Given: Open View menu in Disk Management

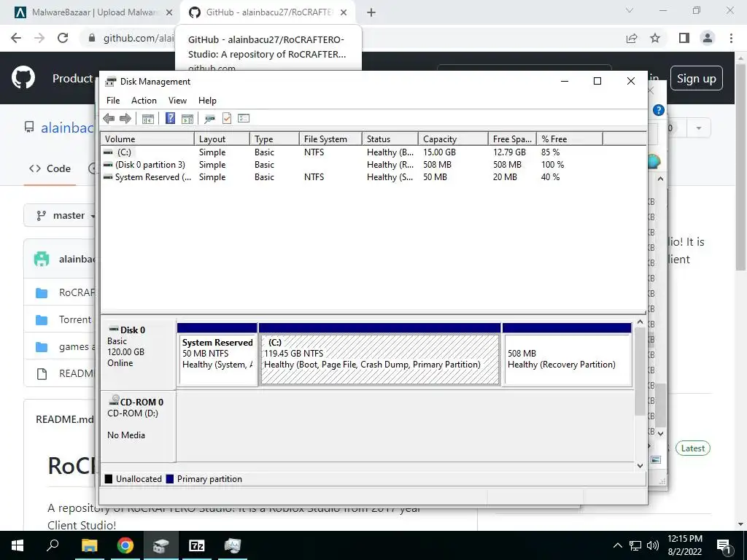Looking at the screenshot, I should [x=177, y=101].
